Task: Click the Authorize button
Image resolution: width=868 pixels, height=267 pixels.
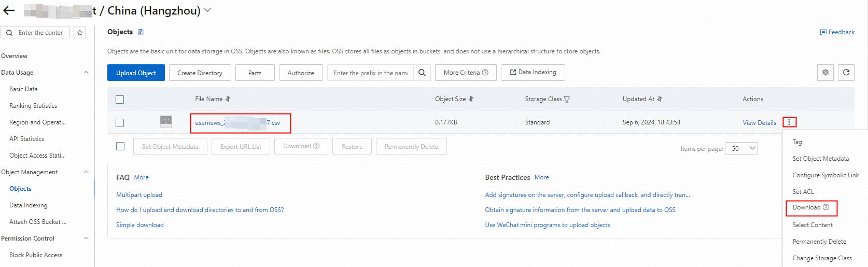Action: 301,73
